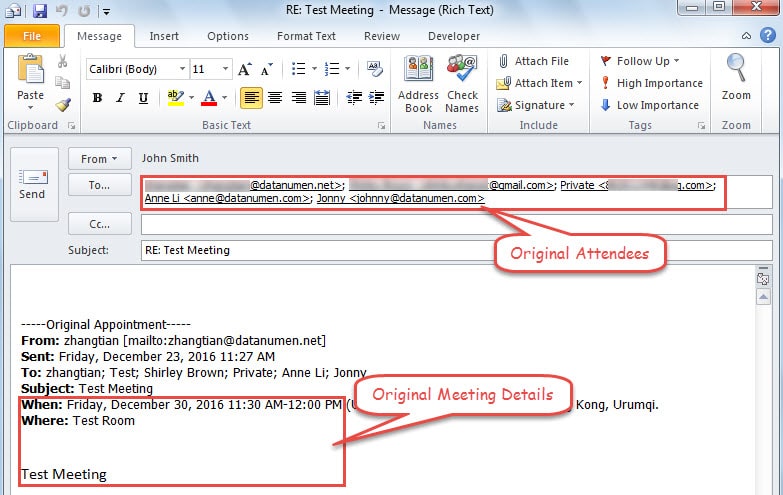Toggle Center alignment
Image resolution: width=783 pixels, height=495 pixels.
[x=275, y=97]
